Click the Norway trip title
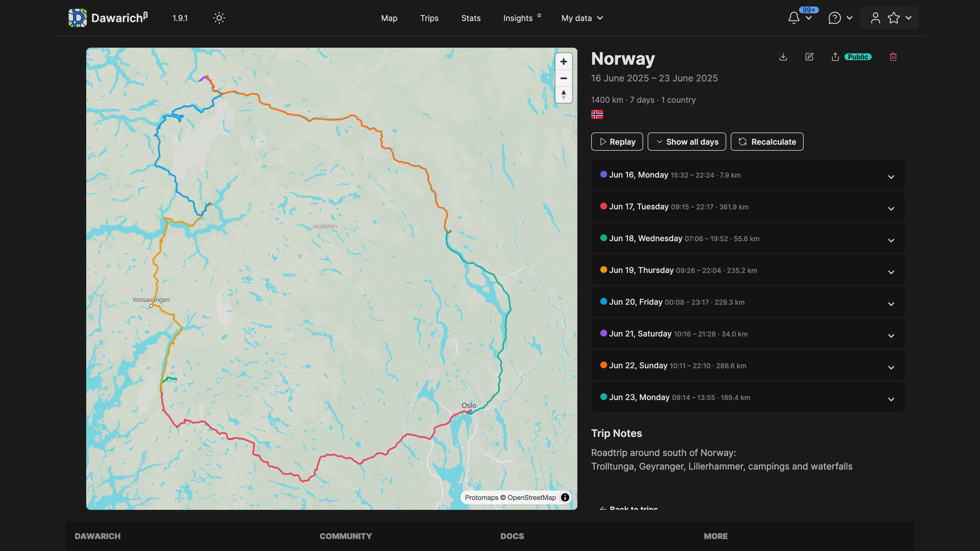980x551 pixels. (x=623, y=59)
